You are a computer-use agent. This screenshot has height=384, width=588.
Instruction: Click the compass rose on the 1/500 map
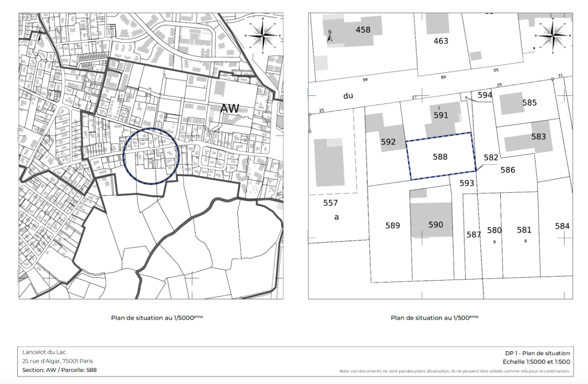[551, 36]
